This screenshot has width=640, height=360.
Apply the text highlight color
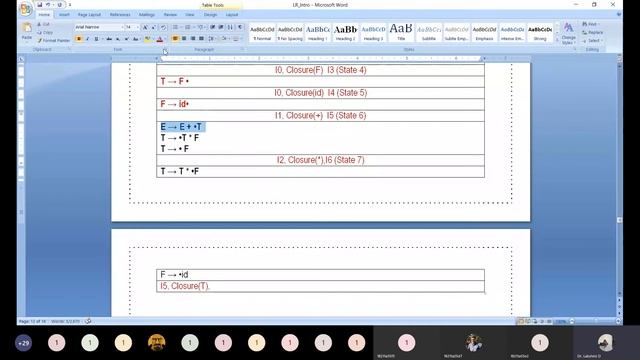(x=147, y=39)
